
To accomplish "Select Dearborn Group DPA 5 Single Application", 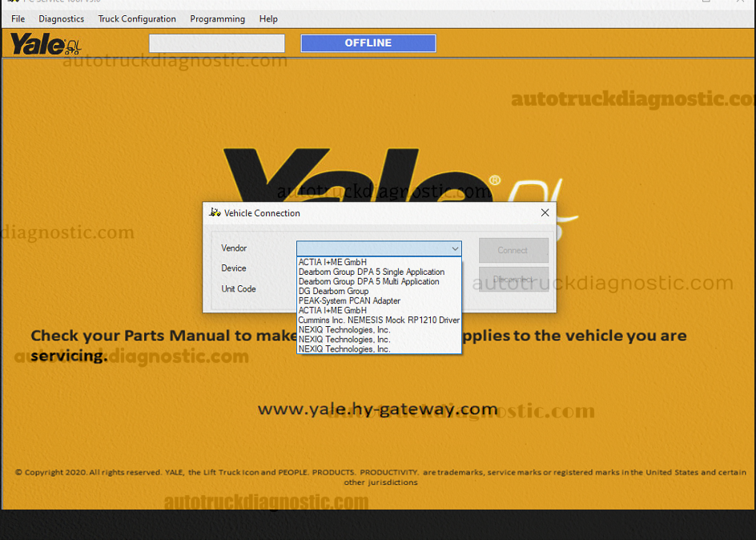I will point(379,272).
